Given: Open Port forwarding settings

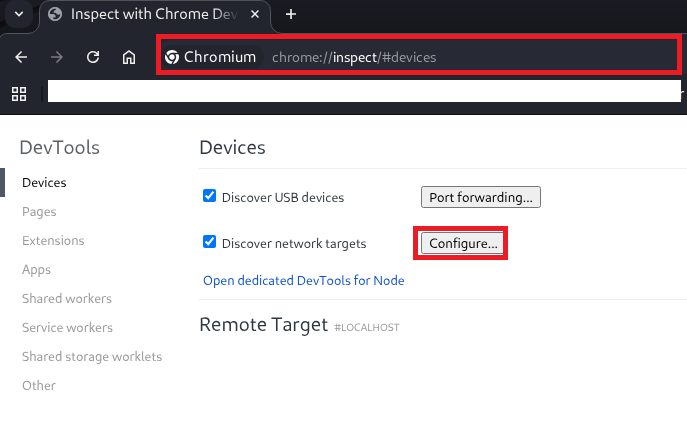Looking at the screenshot, I should click(x=480, y=197).
